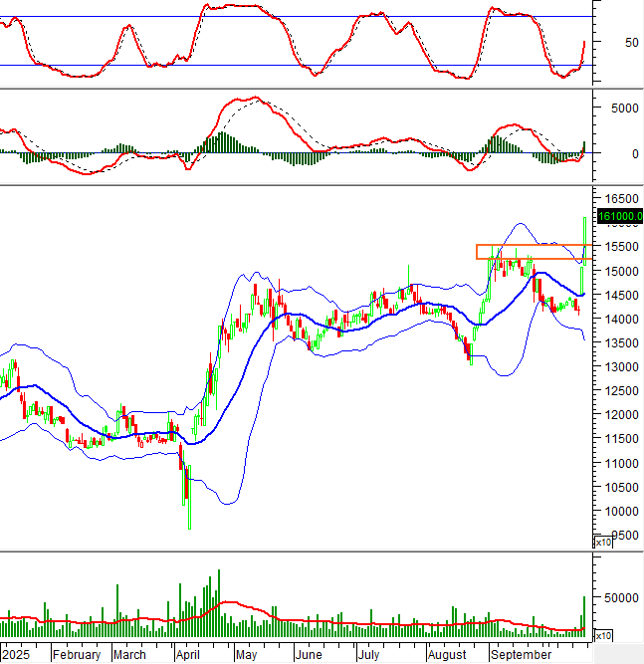Click the x10 label under price axis
The width and height of the screenshot is (644, 664).
tap(603, 543)
